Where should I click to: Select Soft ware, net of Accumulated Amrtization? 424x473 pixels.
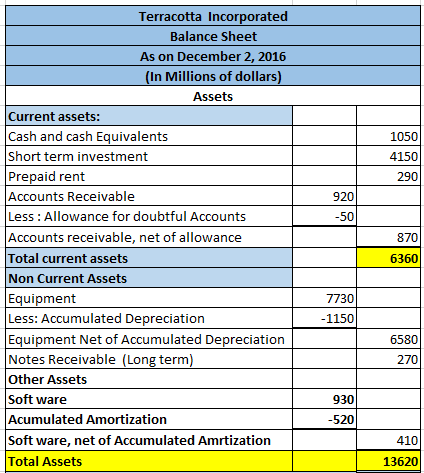[149, 440]
